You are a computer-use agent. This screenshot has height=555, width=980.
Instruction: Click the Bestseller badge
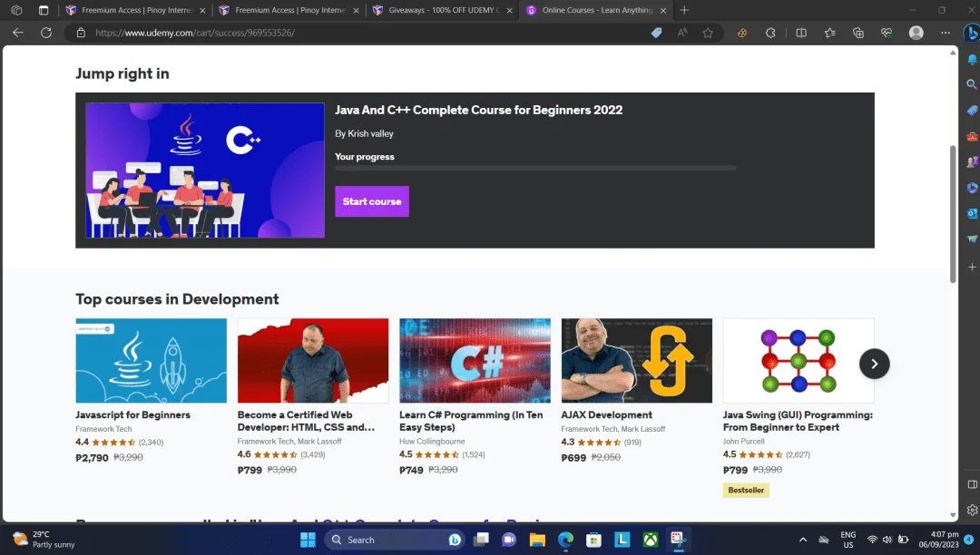click(746, 490)
